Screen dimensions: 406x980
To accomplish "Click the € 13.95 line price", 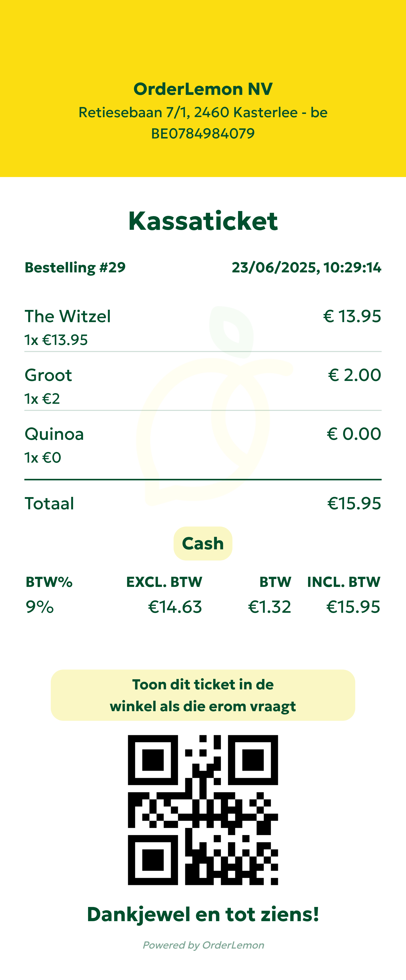I will click(352, 316).
